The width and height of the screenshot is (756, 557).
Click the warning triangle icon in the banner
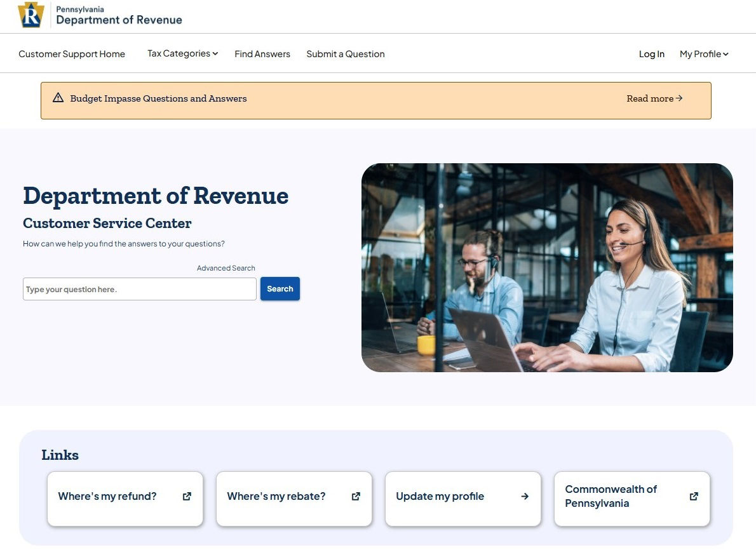coord(58,97)
